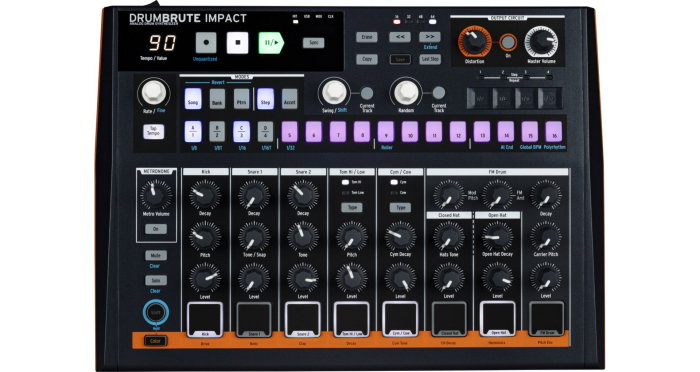The image size is (700, 372).
Task: Click the Copy button
Action: coord(367,59)
